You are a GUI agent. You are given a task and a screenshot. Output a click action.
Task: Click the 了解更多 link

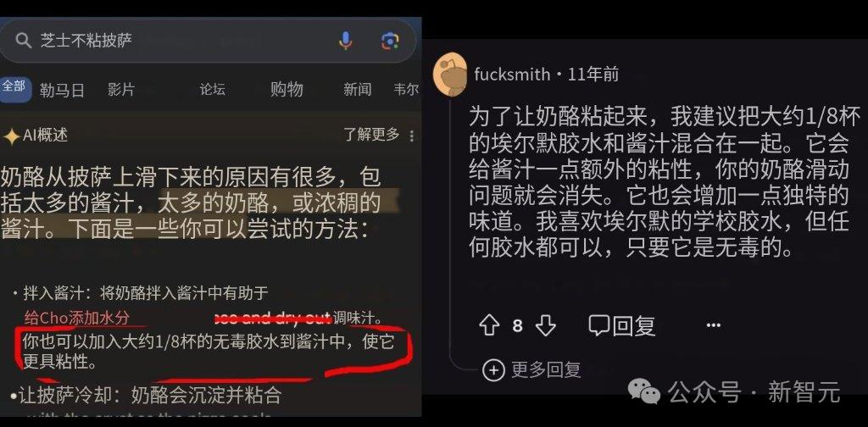pos(371,135)
